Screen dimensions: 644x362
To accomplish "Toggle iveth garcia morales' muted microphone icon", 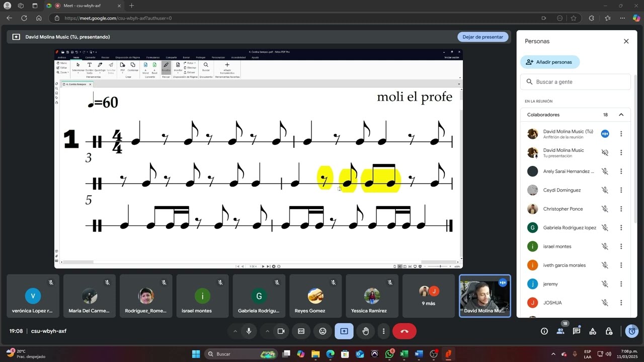I will click(x=605, y=265).
